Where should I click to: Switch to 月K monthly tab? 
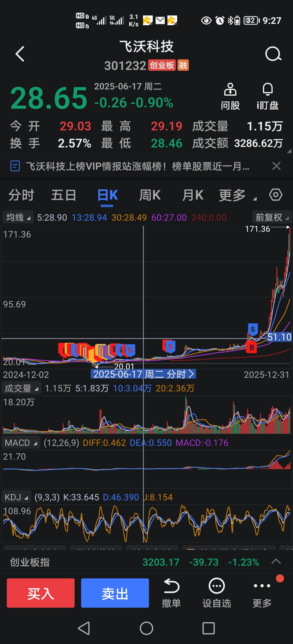coord(193,195)
